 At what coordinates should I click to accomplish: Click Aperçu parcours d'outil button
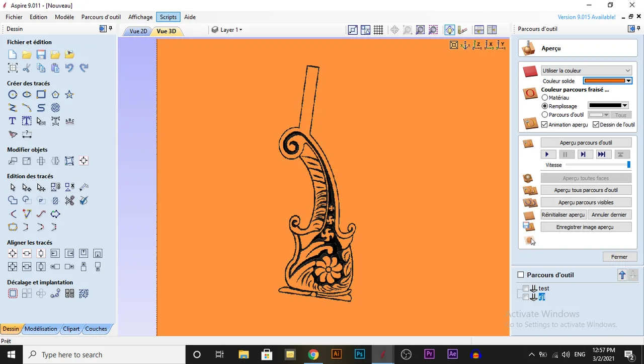tap(586, 142)
